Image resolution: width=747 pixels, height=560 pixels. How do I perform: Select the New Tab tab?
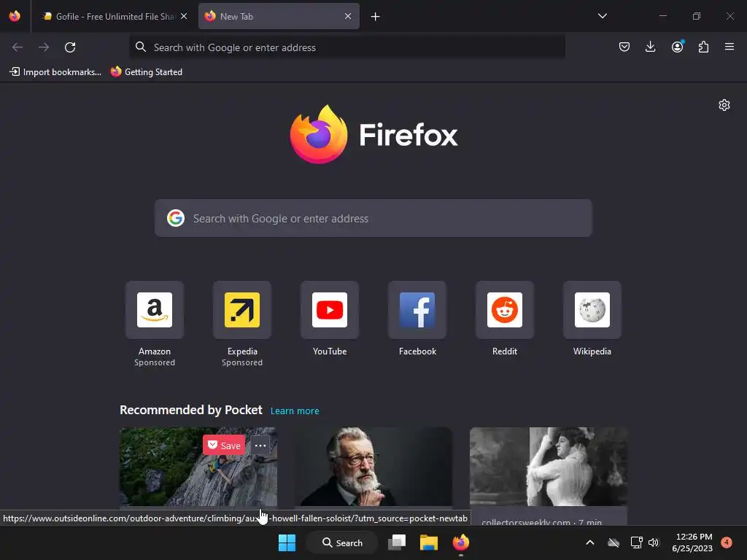(279, 16)
